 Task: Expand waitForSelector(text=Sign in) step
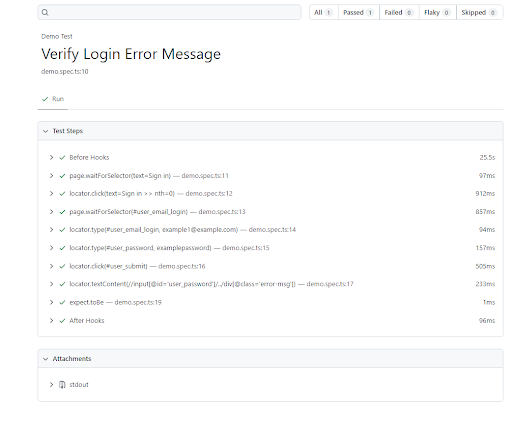[51, 176]
